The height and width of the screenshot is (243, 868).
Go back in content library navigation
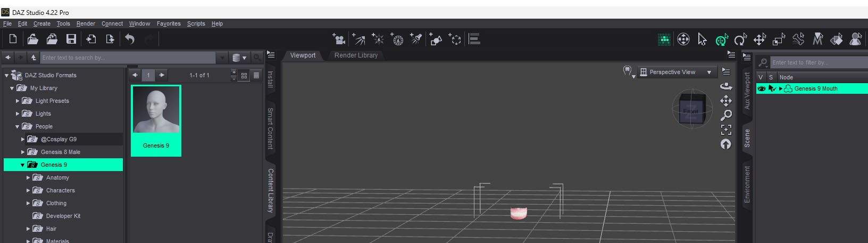pos(8,58)
